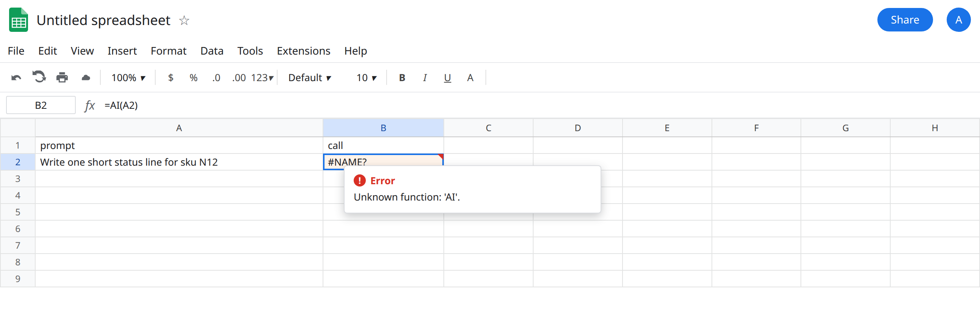This screenshot has width=980, height=326.
Task: Click the Untitled spreadsheet title
Action: tap(103, 20)
